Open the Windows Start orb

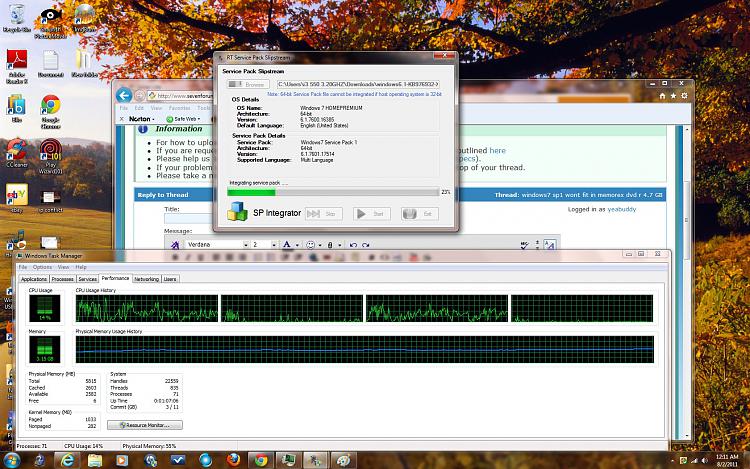tap(11, 460)
